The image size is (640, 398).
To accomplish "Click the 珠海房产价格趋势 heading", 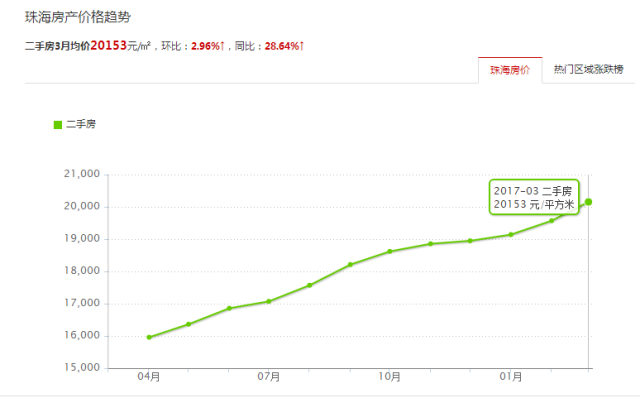I will point(78,17).
